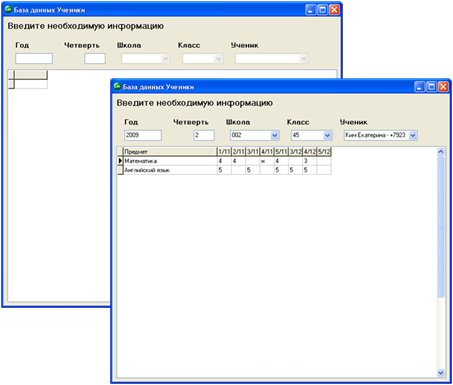Click the Год field containing 2009

click(143, 135)
